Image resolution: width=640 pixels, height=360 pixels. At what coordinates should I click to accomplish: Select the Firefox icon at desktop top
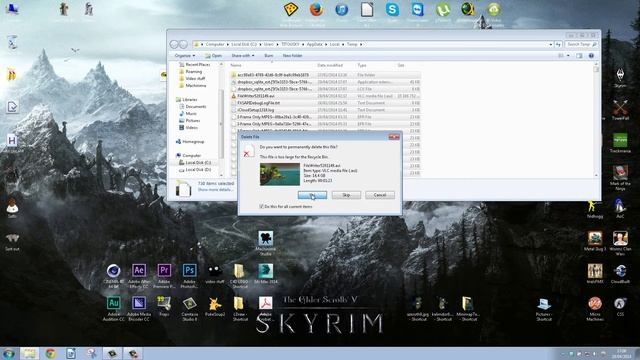click(x=316, y=9)
